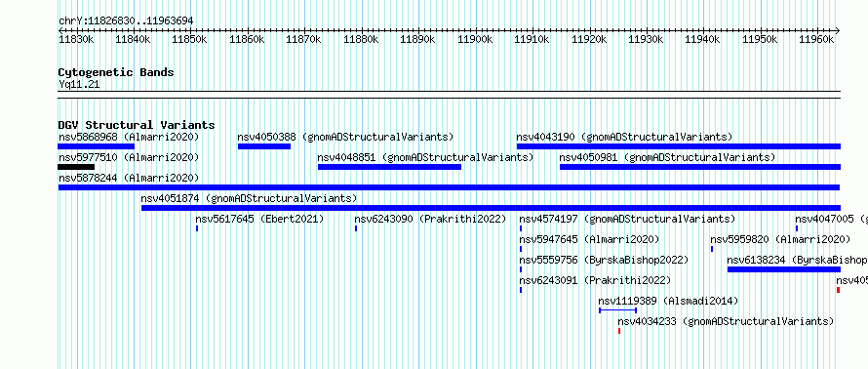This screenshot has height=369, width=868.
Task: Click the 11920k ruler position
Action: tap(589, 39)
